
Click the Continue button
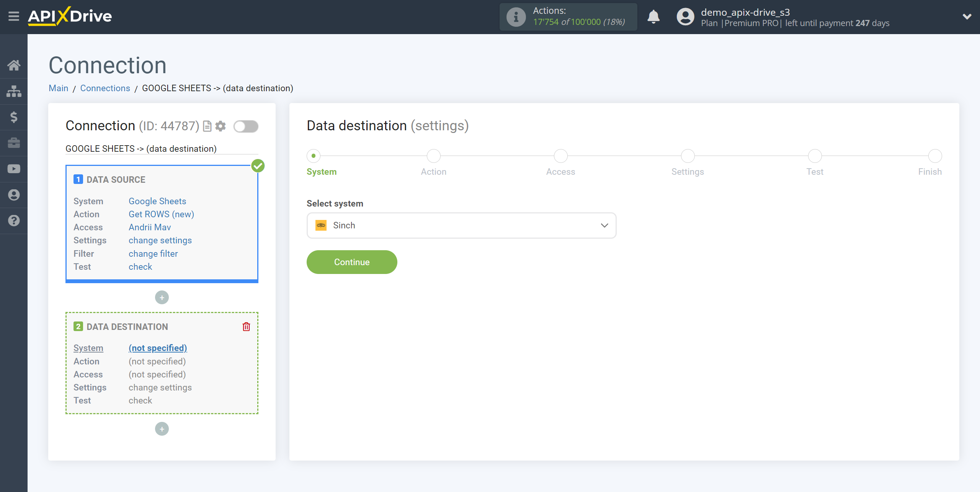351,262
